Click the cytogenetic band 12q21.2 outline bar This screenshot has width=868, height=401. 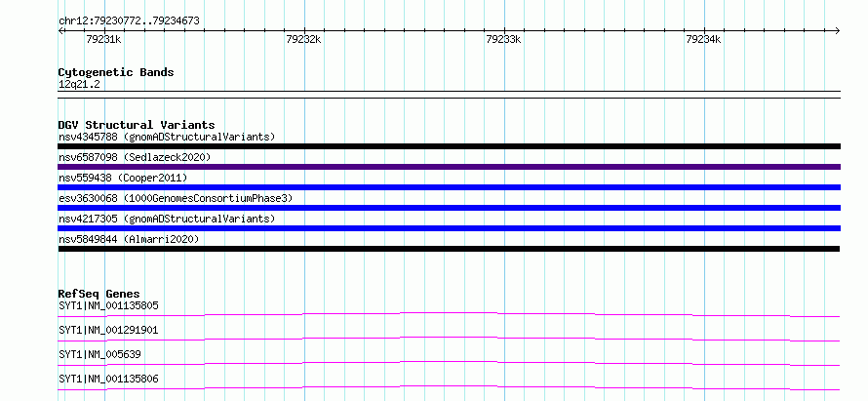tap(449, 95)
